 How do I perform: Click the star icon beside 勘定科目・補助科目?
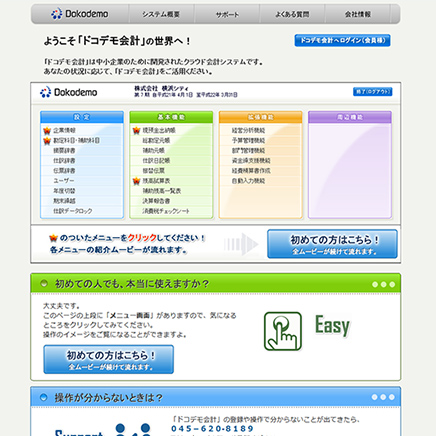coord(47,141)
